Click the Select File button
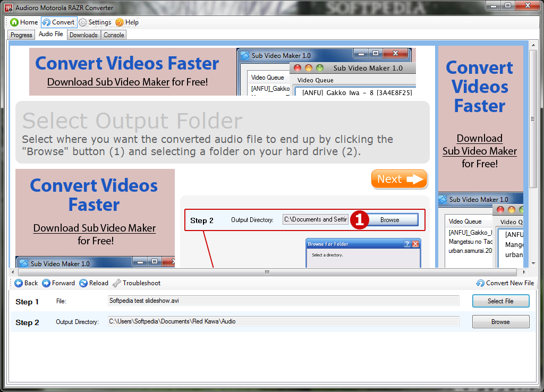The image size is (544, 392). 500,301
